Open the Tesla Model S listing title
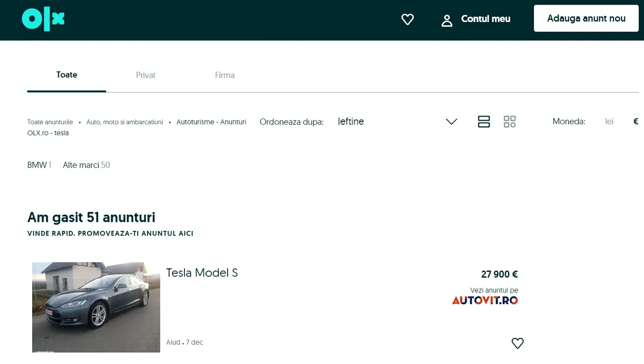 (202, 272)
